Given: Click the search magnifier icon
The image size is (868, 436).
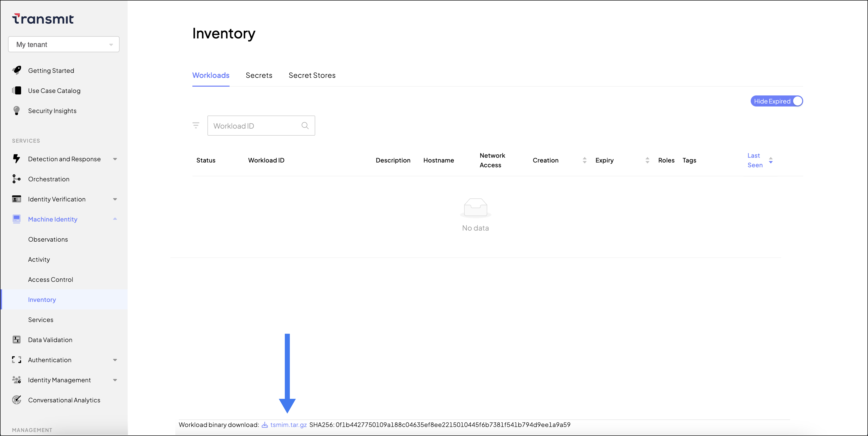Looking at the screenshot, I should pyautogui.click(x=305, y=125).
